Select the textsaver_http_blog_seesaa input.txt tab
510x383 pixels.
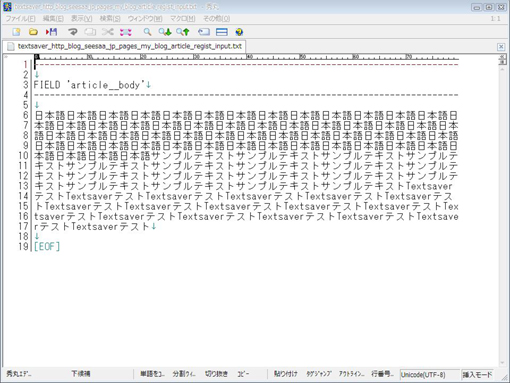click(125, 46)
